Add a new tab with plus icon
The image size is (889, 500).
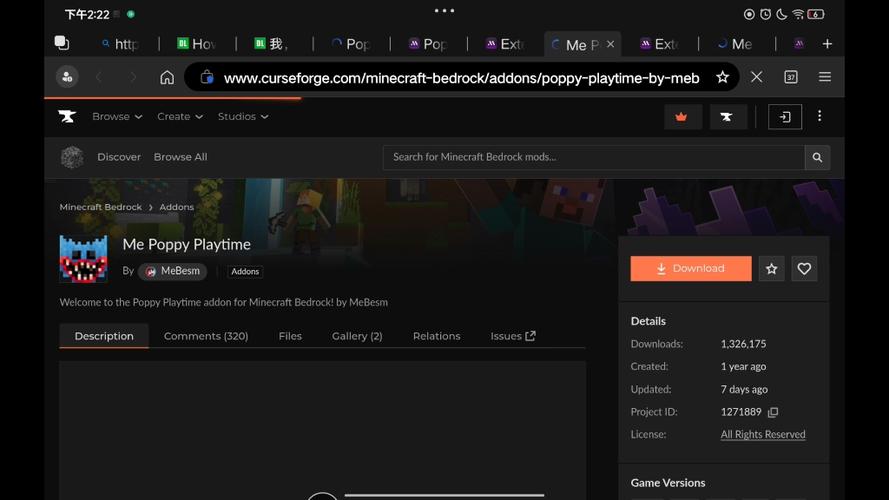click(x=827, y=44)
